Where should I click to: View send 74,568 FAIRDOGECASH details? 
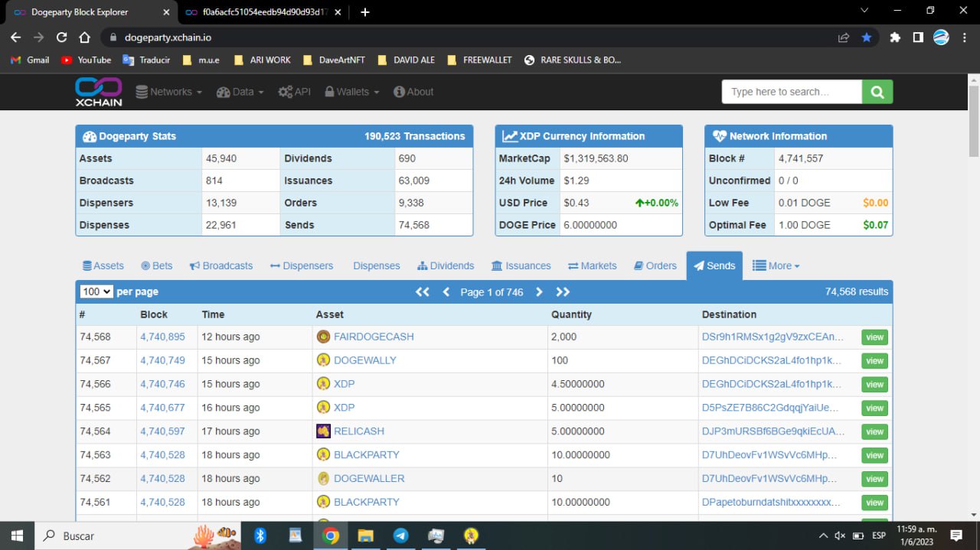click(x=874, y=337)
